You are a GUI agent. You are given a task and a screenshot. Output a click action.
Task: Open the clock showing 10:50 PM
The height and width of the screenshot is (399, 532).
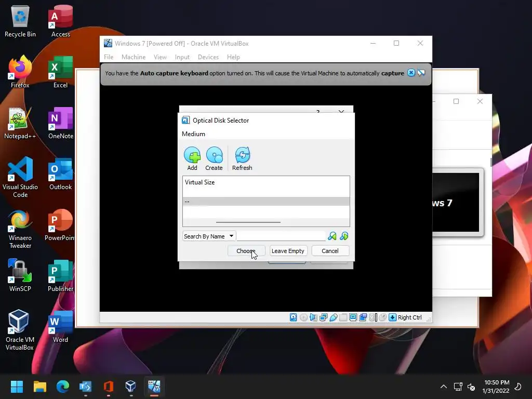[496, 387]
